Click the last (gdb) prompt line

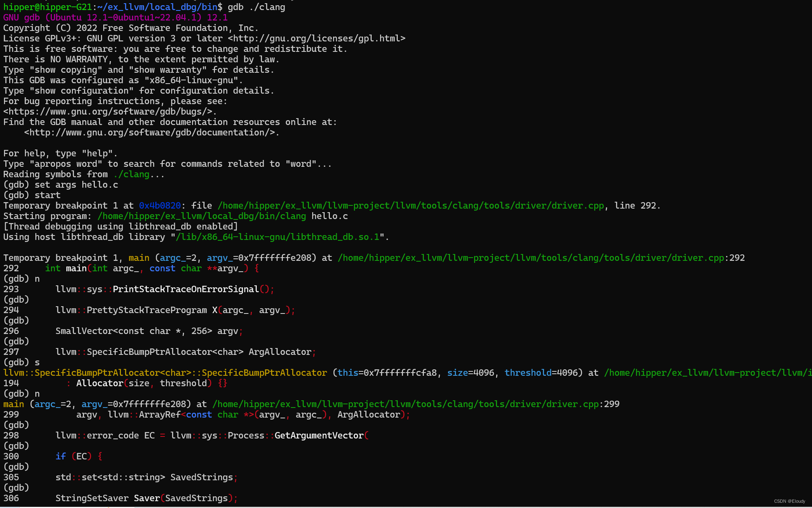[16, 487]
